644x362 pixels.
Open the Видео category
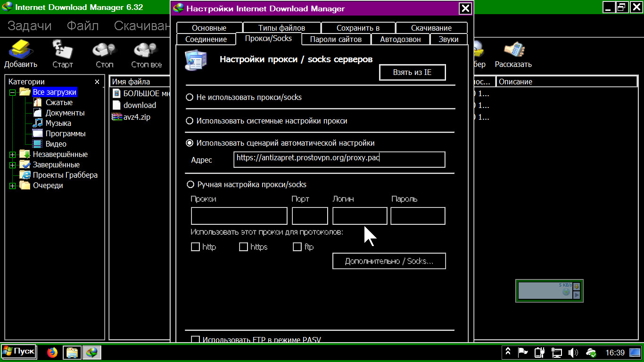coord(56,144)
